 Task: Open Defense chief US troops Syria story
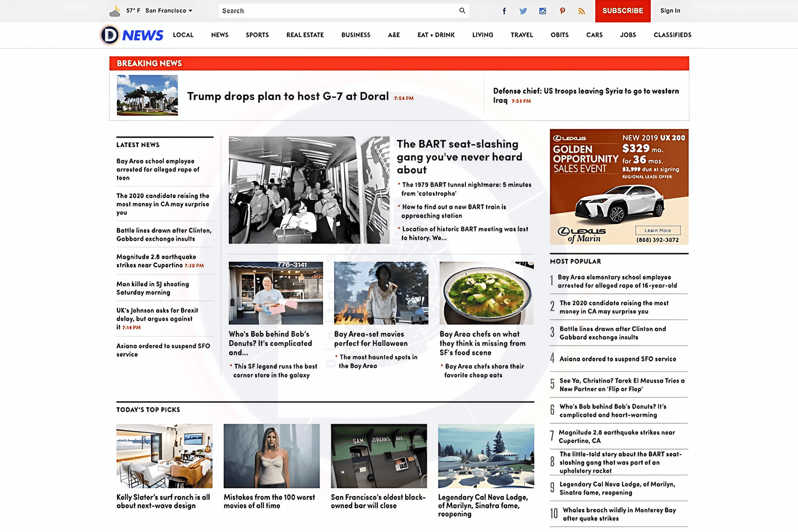tap(586, 95)
